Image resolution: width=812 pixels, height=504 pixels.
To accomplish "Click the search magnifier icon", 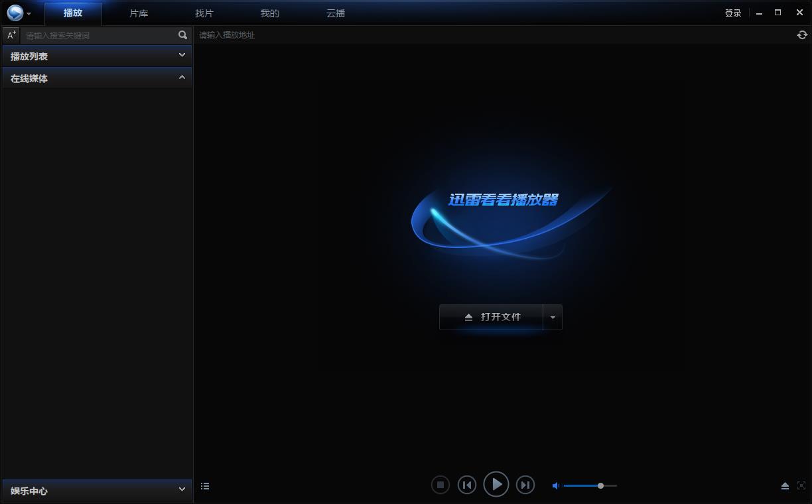I will [183, 35].
